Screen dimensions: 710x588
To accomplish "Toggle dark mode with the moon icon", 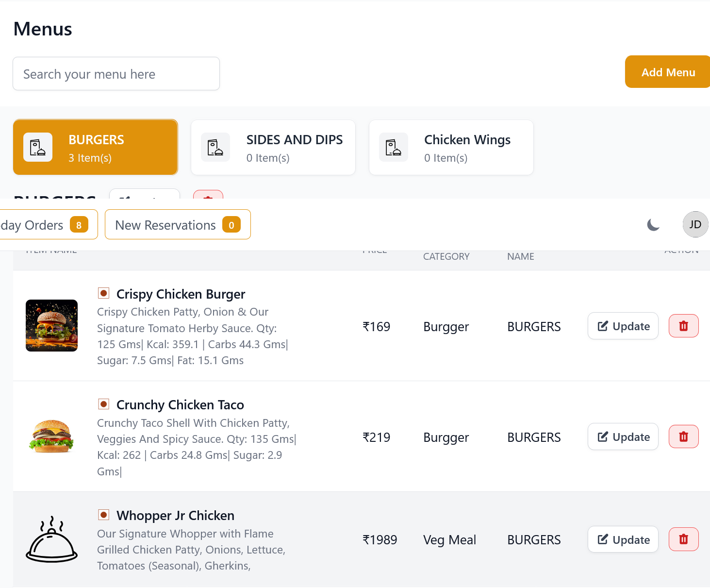I will pos(653,225).
